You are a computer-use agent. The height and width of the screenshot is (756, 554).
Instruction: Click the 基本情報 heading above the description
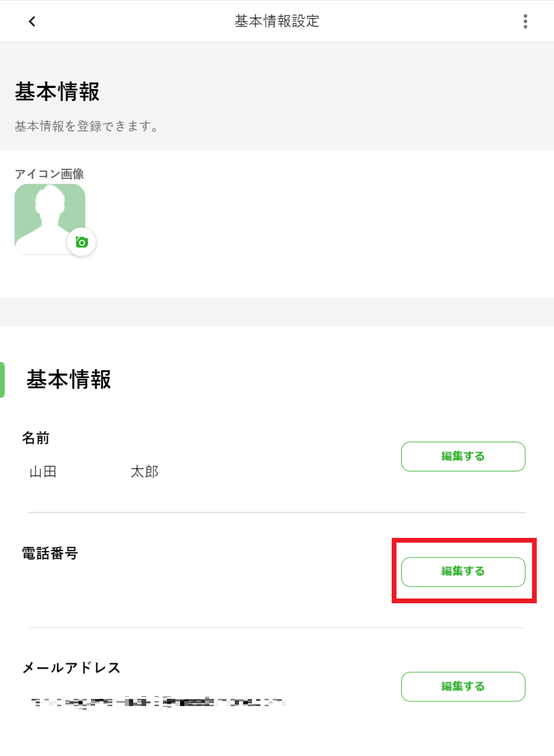click(x=57, y=92)
